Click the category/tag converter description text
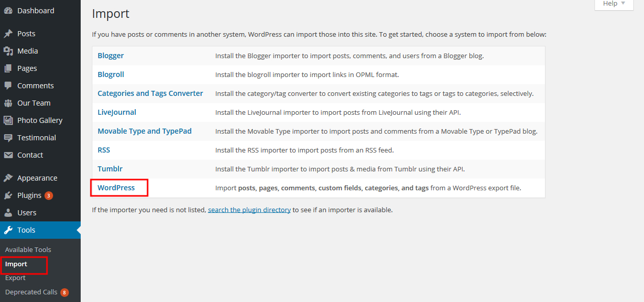The height and width of the screenshot is (302, 644). 374,94
